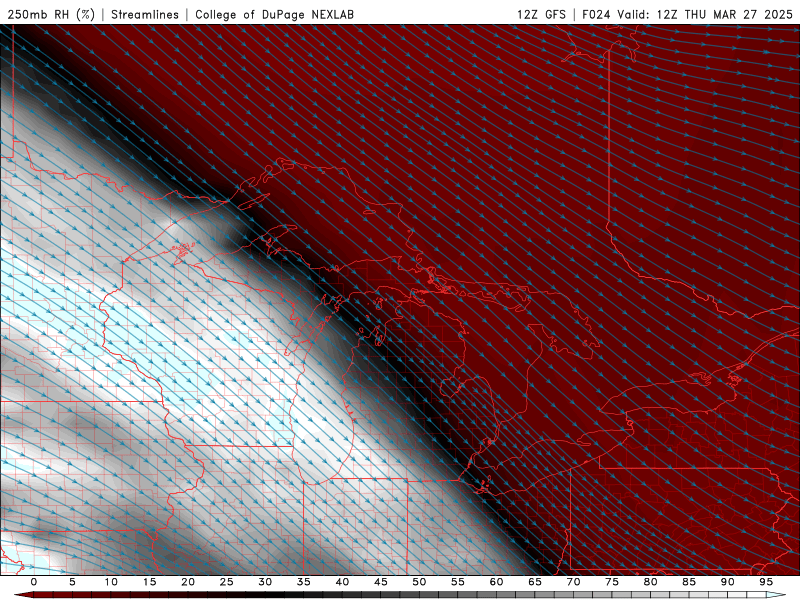Click the 'Streamlines' label in header
Viewport: 800px width, 600px height.
pyautogui.click(x=145, y=14)
